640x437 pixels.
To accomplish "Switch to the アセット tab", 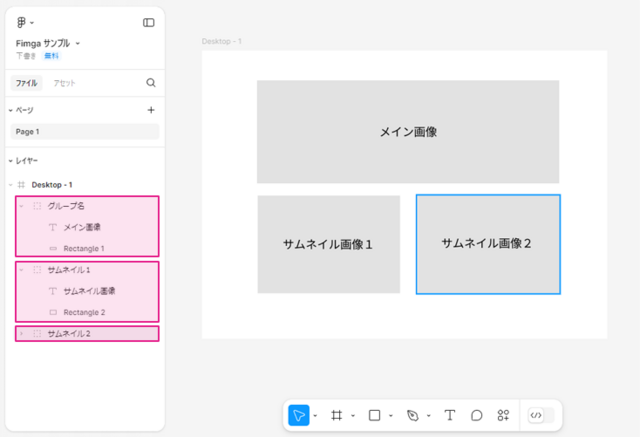I will pos(64,83).
